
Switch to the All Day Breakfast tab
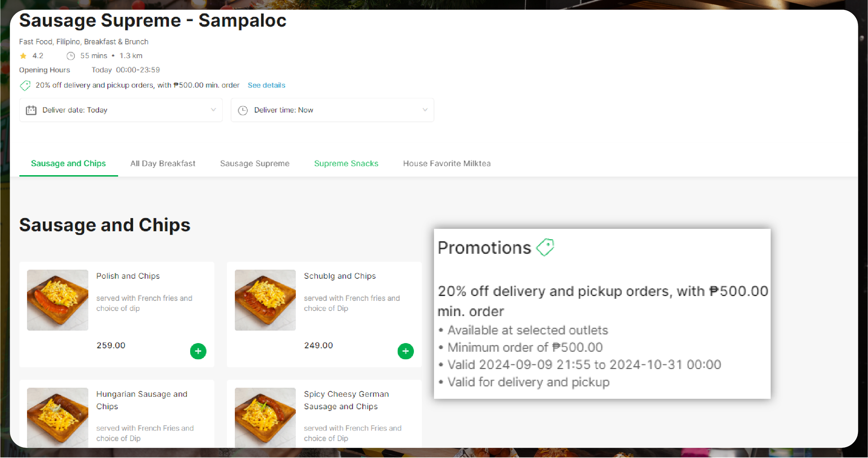[163, 163]
